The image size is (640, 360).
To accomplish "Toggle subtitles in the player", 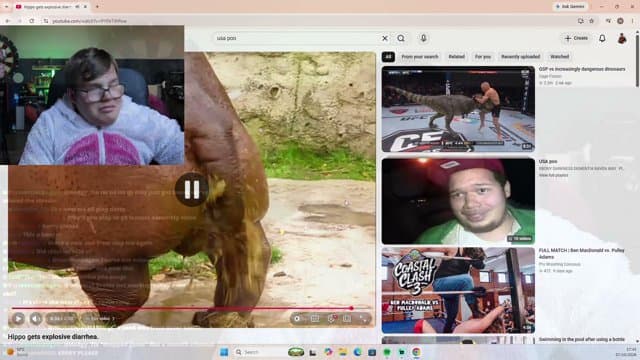I will click(315, 318).
